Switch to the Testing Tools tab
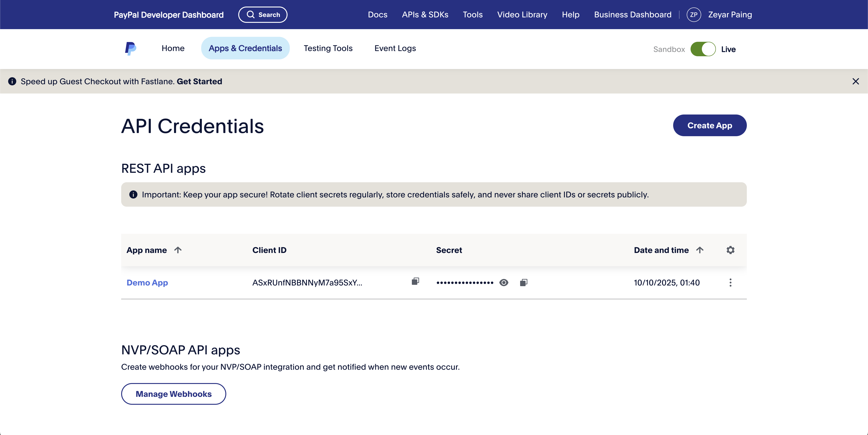The height and width of the screenshot is (435, 868). pos(328,49)
